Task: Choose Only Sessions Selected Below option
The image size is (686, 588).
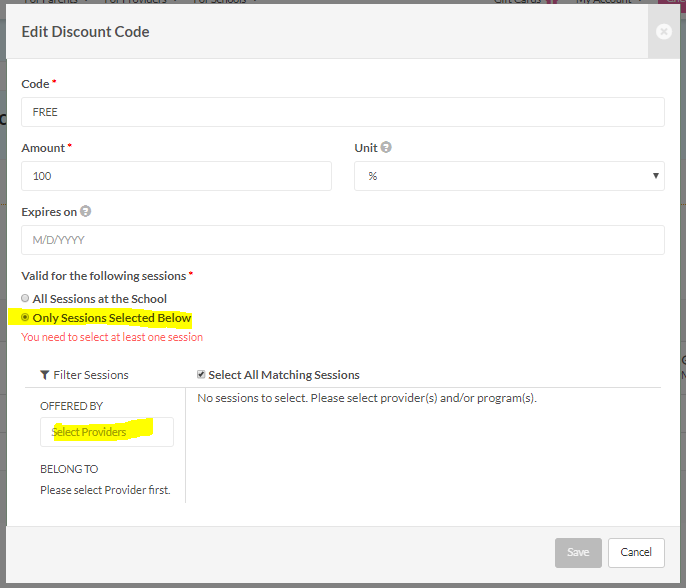Action: pyautogui.click(x=26, y=318)
